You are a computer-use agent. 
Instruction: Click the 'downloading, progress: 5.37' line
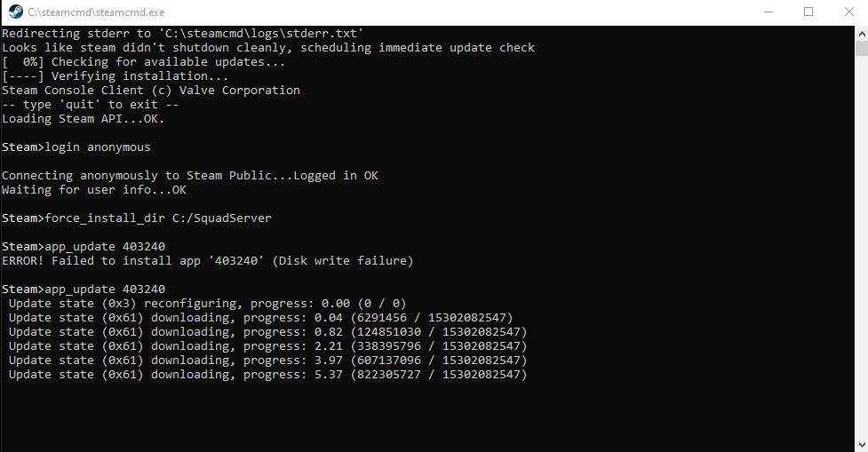pos(268,374)
